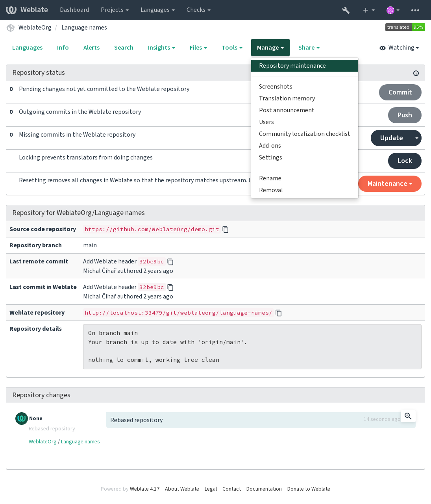The height and width of the screenshot is (504, 431).
Task: Open the three-dots more menu
Action: [x=415, y=10]
